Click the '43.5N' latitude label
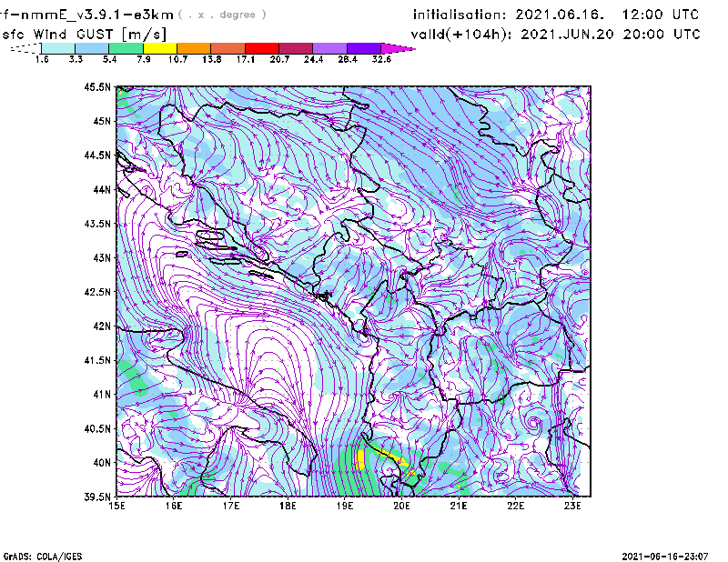728x562 pixels. (x=97, y=224)
